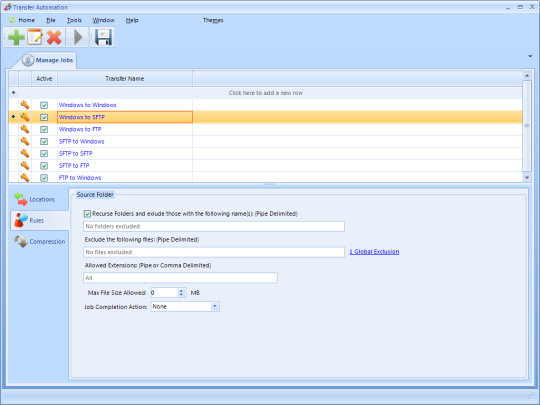The height and width of the screenshot is (405, 540).
Task: Toggle Active checkbox for Windows to FTP
Action: tap(44, 129)
